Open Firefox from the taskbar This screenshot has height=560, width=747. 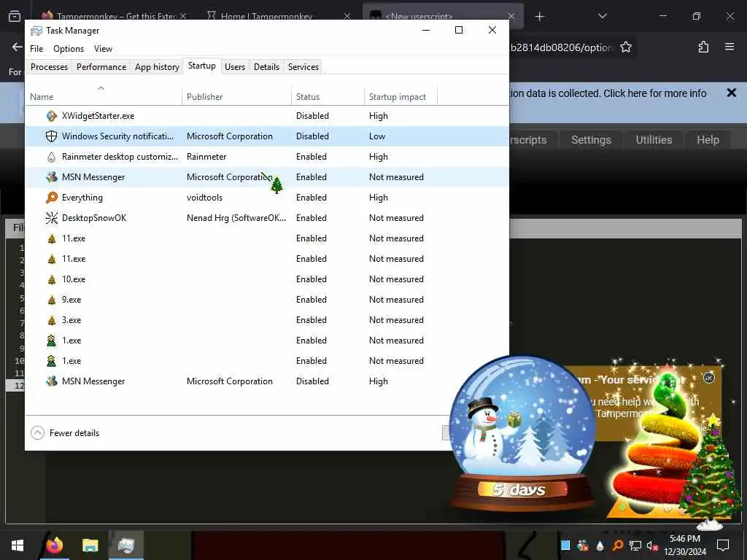tap(54, 545)
